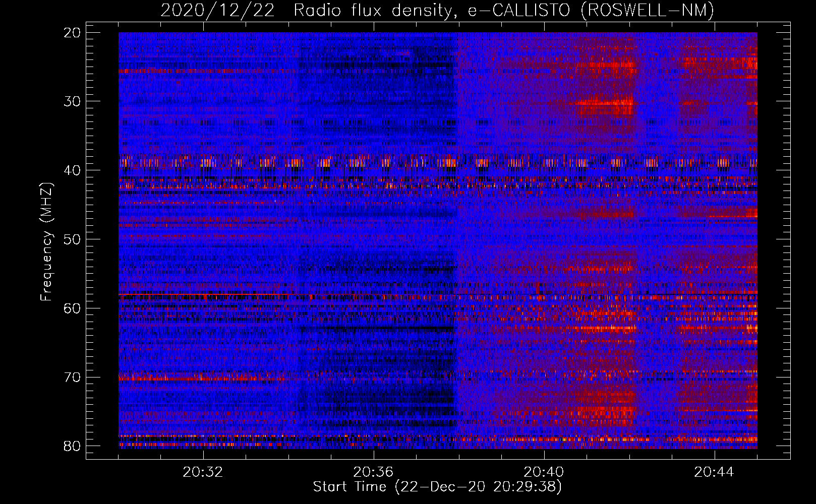Click the 20:36 time tick label

[373, 472]
